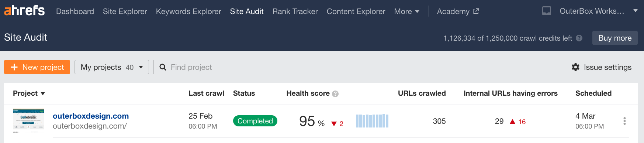Screen dimensions: 644x143
Task: Expand the OuterBox Works account menu
Action: [598, 11]
